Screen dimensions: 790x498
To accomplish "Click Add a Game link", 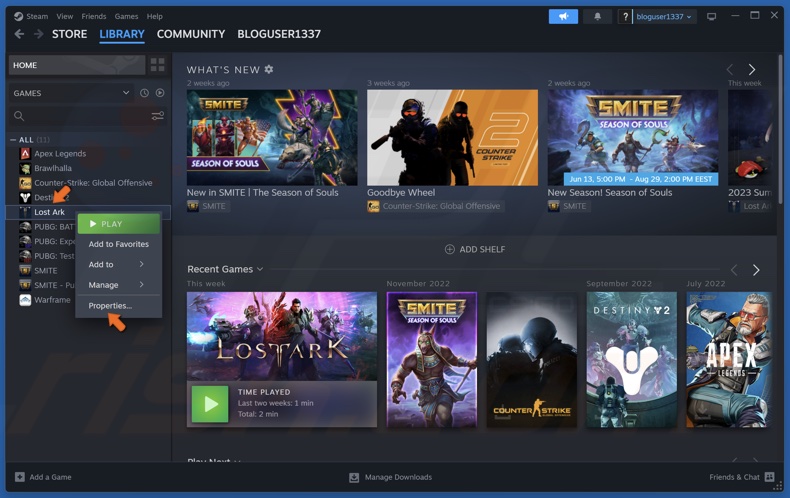I will click(x=50, y=477).
